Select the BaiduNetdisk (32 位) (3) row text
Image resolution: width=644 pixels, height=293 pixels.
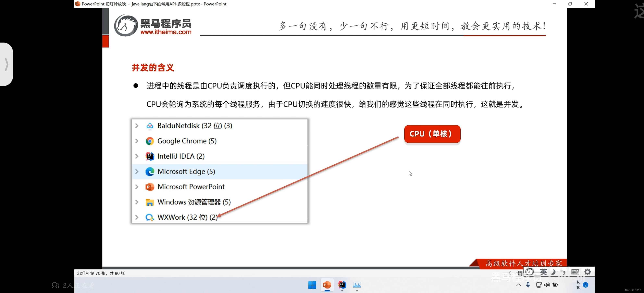(195, 126)
